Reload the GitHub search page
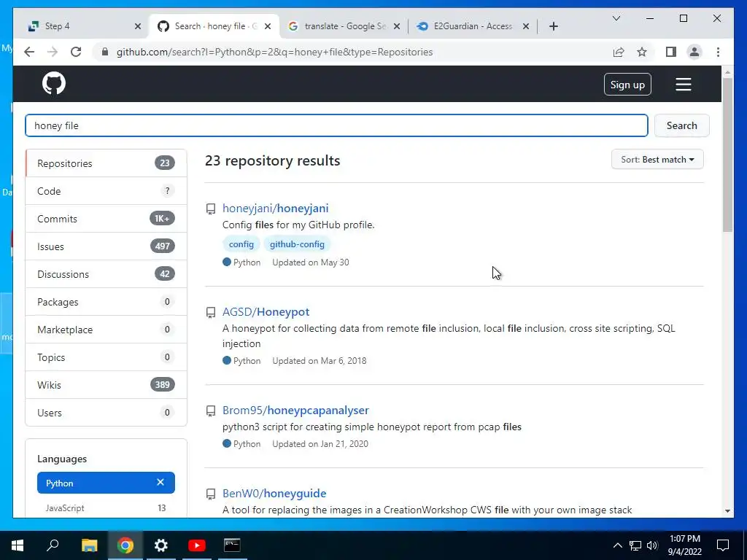 76,52
